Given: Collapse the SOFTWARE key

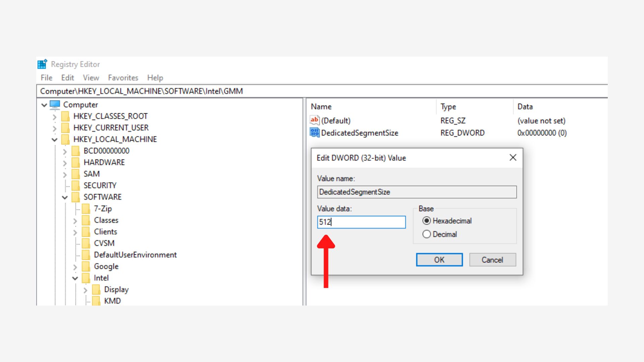Looking at the screenshot, I should [x=65, y=197].
